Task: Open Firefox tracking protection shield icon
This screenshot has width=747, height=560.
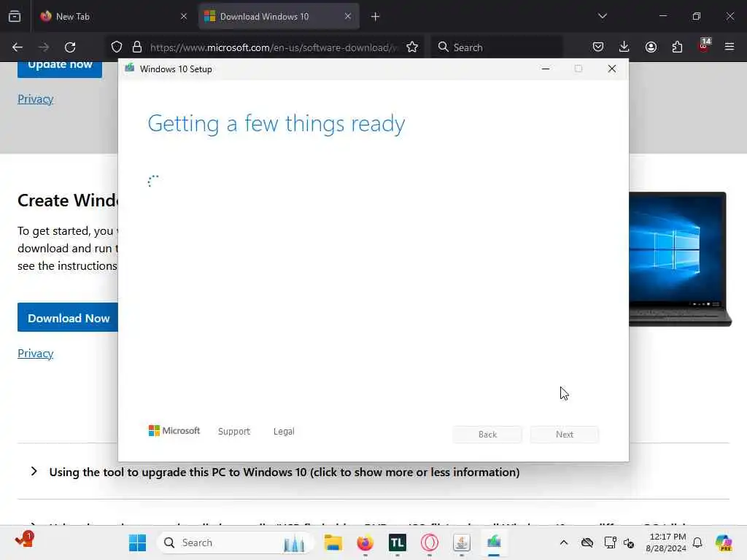Action: tap(117, 47)
